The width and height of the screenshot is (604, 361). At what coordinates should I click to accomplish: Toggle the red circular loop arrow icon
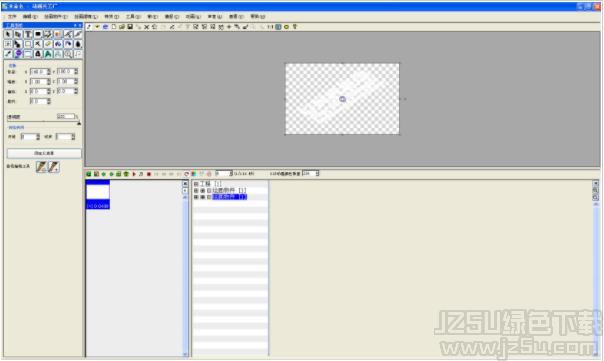(186, 174)
